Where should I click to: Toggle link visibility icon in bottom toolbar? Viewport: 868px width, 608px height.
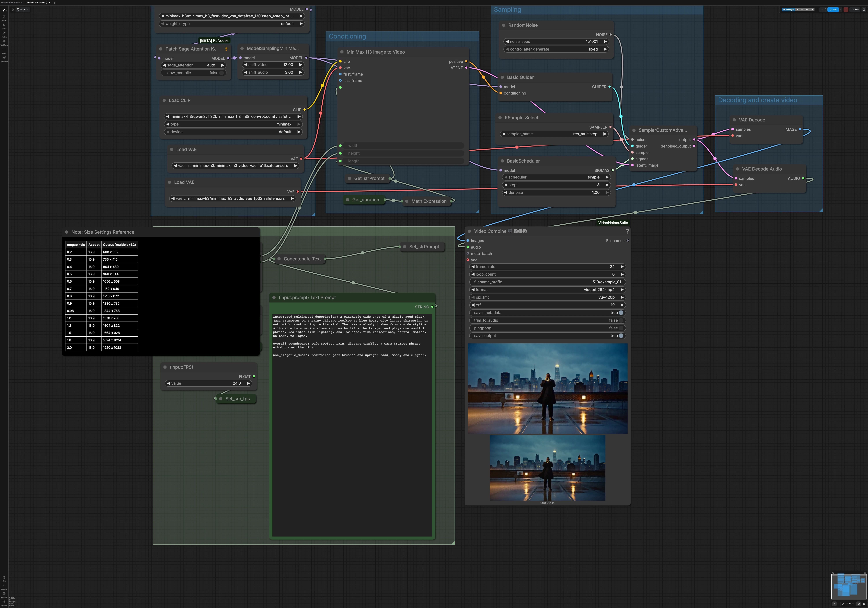pos(864,604)
